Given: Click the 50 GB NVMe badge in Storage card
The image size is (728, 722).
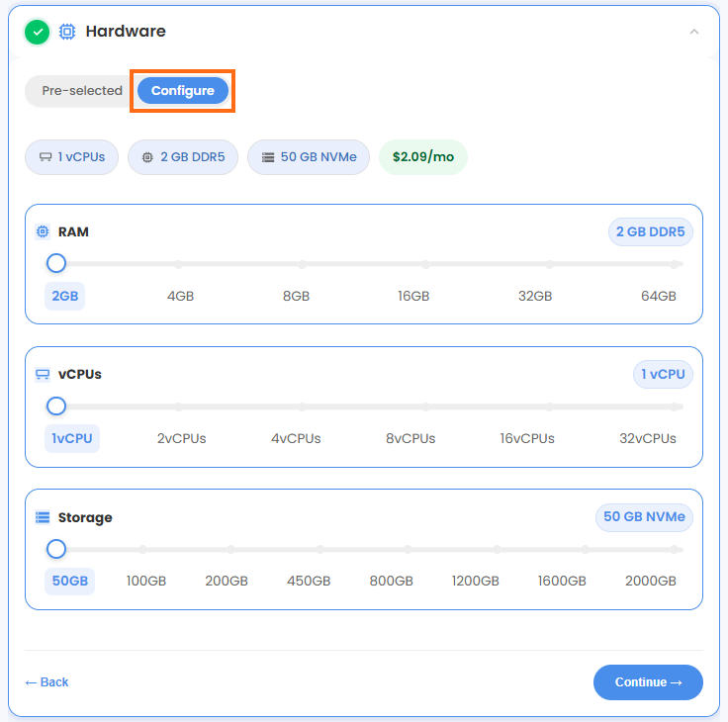Looking at the screenshot, I should tap(644, 517).
